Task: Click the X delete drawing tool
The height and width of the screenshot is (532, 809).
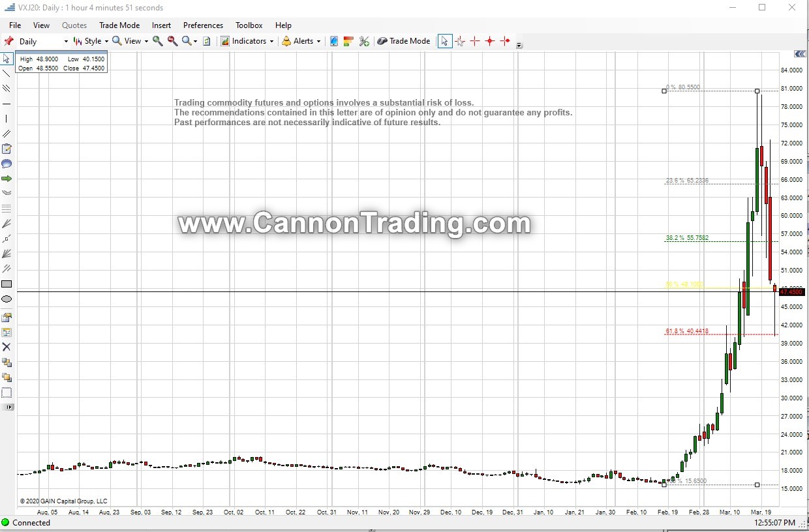Action: 7,347
